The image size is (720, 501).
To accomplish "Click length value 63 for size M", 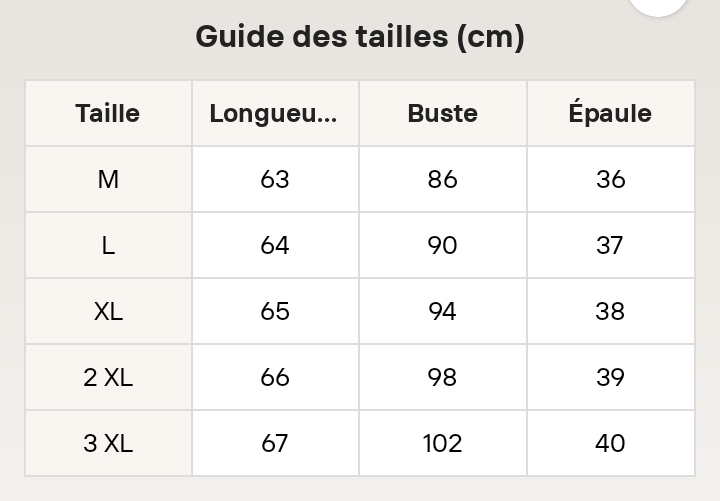I will coord(275,179).
